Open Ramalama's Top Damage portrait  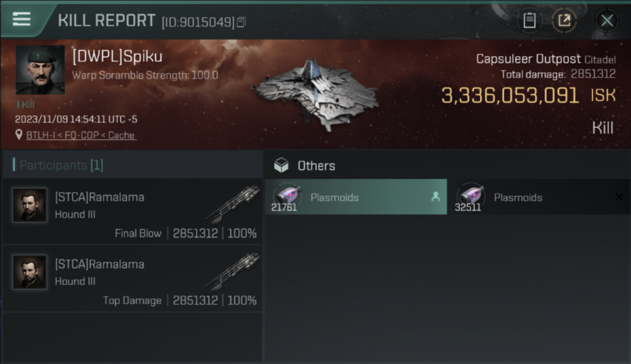coord(30,272)
